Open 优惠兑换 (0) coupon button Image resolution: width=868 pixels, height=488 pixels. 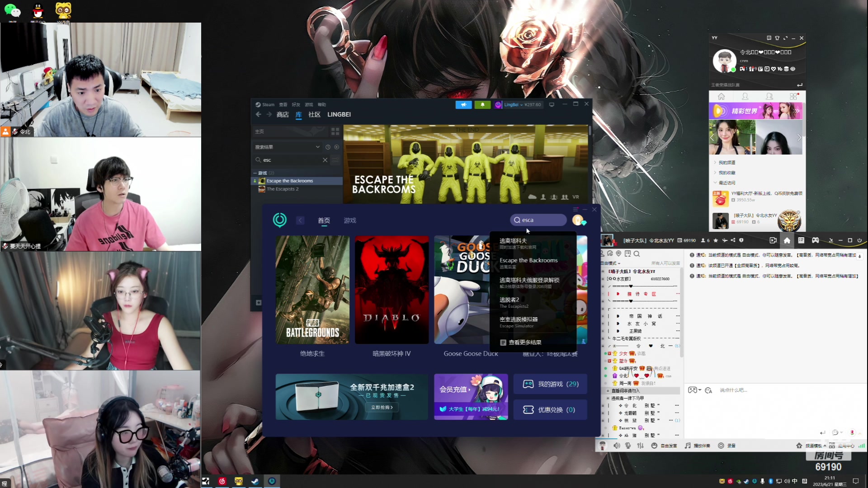coord(550,410)
